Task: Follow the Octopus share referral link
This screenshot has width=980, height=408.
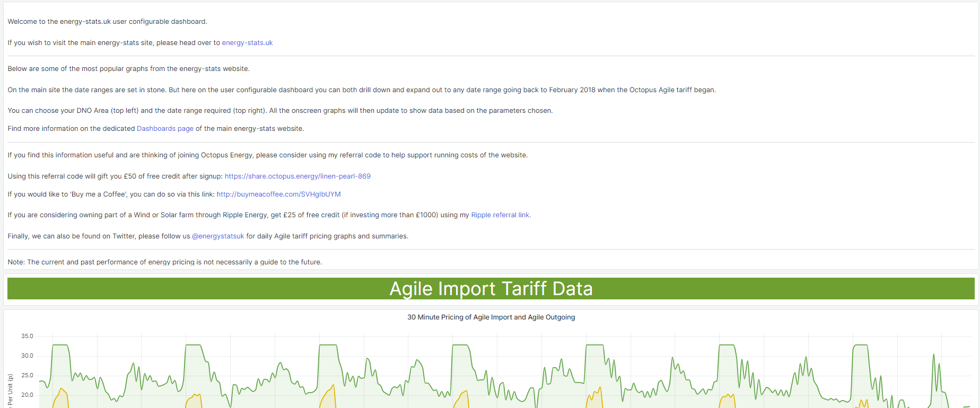Action: pos(297,176)
